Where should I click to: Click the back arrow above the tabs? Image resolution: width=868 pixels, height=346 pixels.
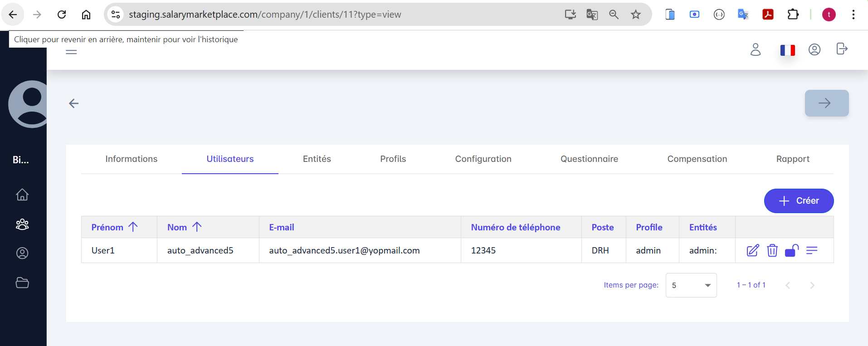[x=74, y=104]
